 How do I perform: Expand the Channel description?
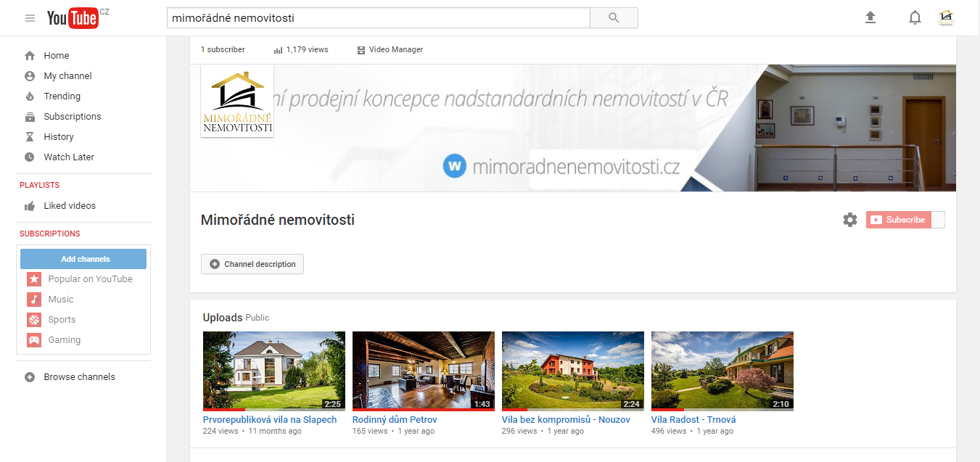pyautogui.click(x=252, y=264)
